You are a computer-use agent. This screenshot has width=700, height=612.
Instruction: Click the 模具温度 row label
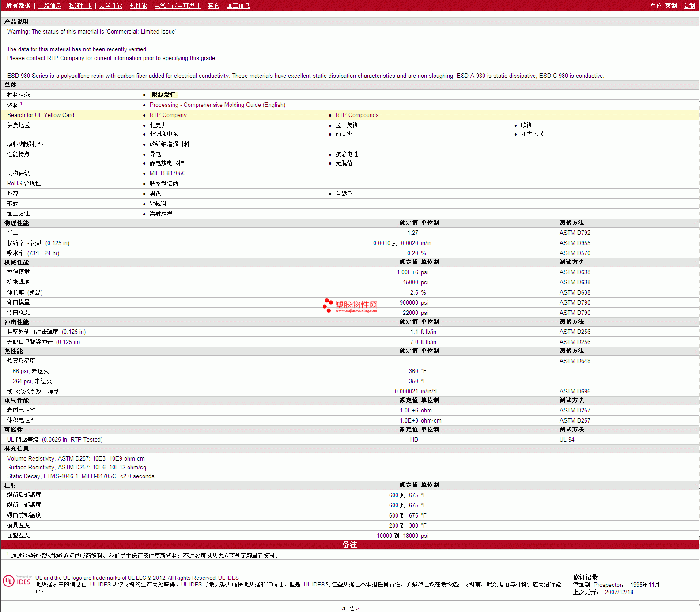click(18, 525)
